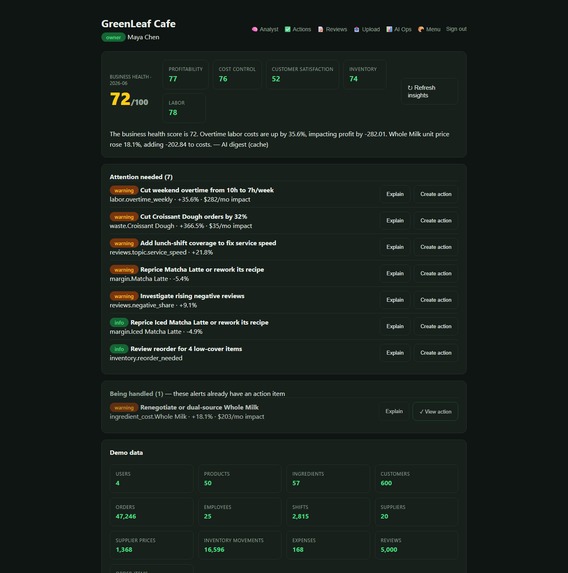Click the Maya Chen user name
The image size is (568, 573).
click(x=143, y=37)
